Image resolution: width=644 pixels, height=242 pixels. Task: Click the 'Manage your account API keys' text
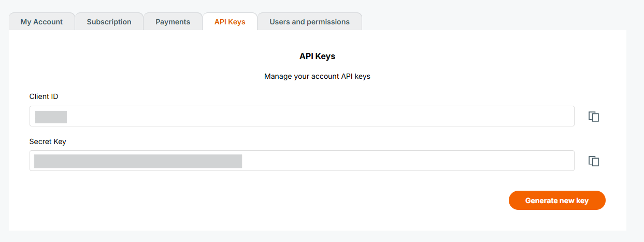(317, 76)
